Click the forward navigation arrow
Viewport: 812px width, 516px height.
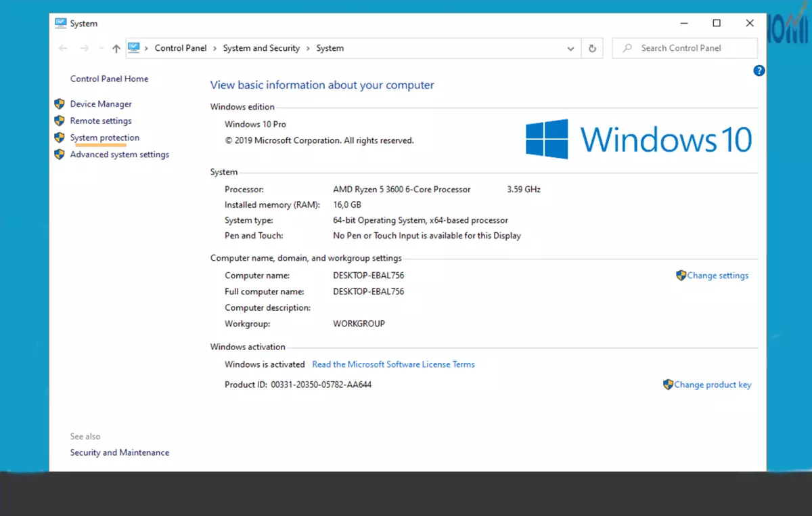[x=85, y=48]
